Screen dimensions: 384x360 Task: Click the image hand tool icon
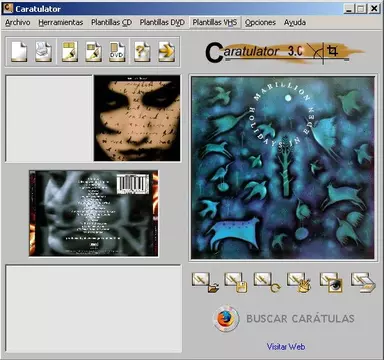click(299, 283)
